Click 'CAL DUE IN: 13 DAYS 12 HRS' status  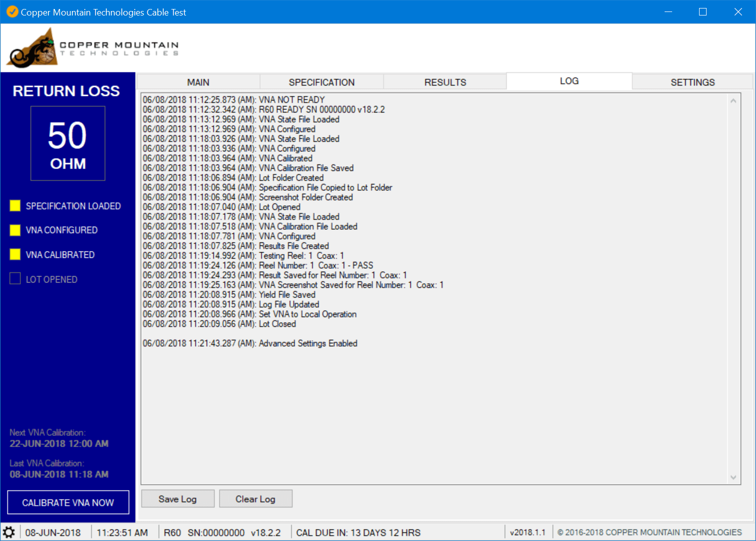359,533
